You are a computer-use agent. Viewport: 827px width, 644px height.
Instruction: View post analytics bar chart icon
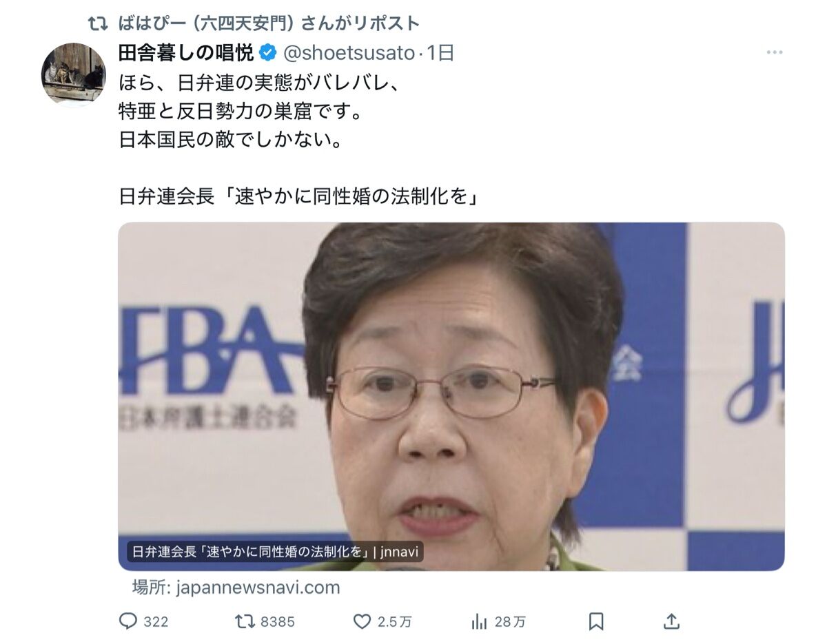[x=480, y=621]
